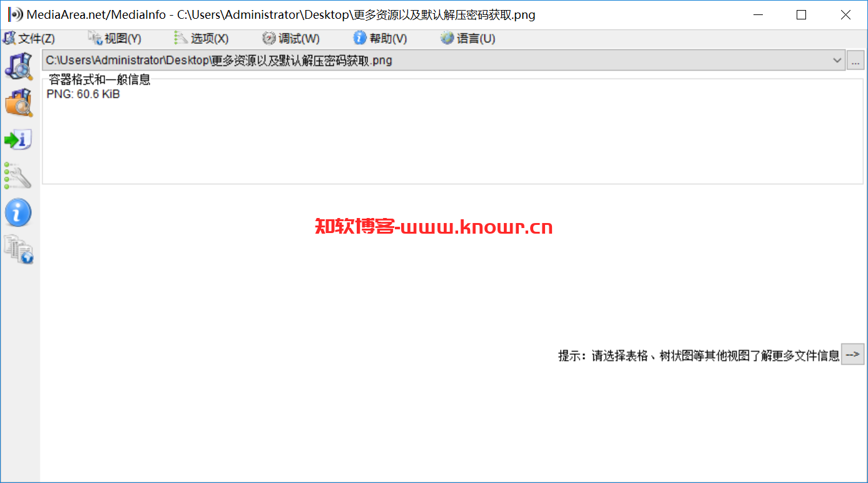Open the 调试(W) menu

pos(291,39)
